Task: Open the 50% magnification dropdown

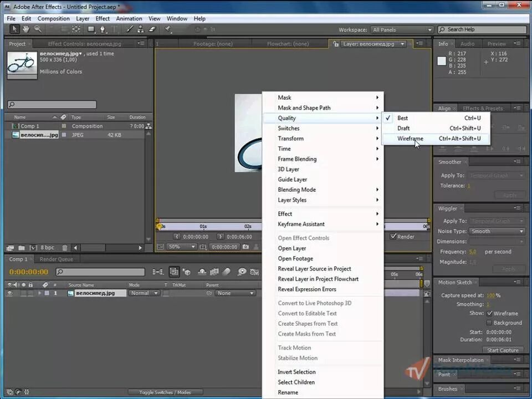Action: point(182,247)
